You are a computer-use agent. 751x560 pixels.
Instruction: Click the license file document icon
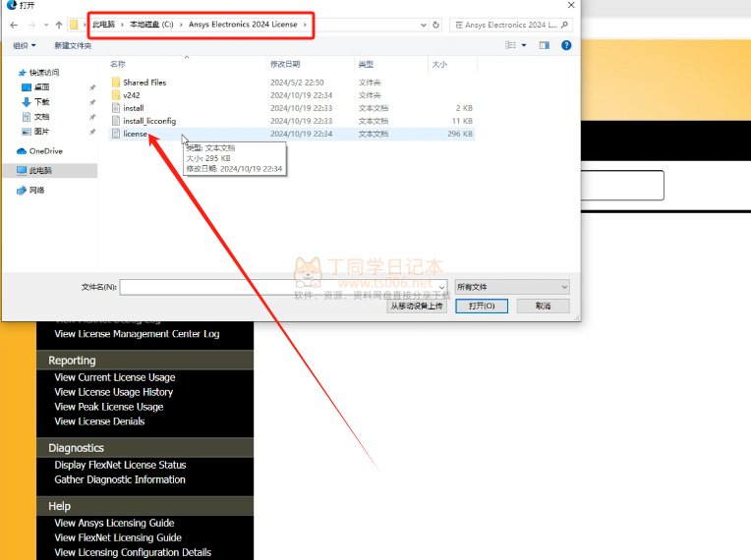coord(115,134)
